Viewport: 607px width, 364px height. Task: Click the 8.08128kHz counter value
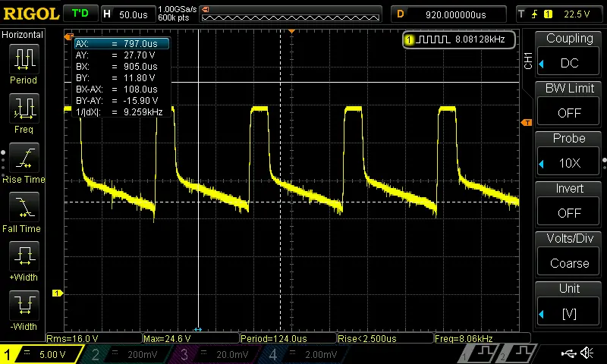[480, 39]
